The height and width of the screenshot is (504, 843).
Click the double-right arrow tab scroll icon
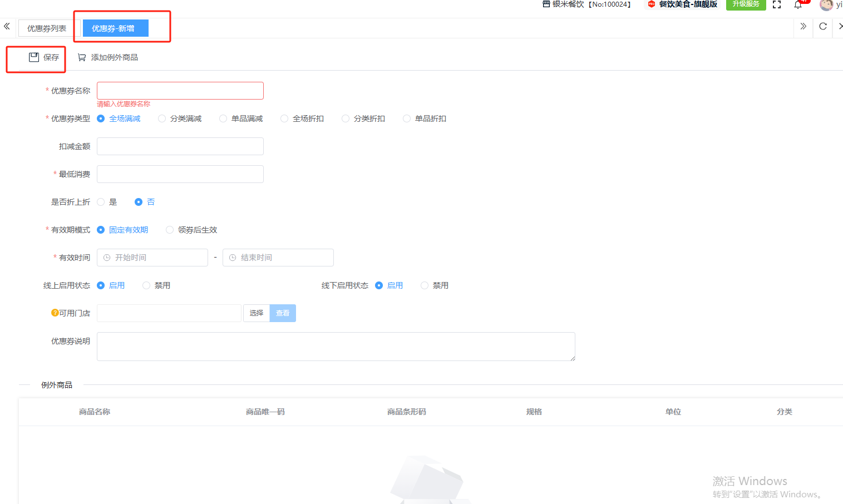[803, 26]
